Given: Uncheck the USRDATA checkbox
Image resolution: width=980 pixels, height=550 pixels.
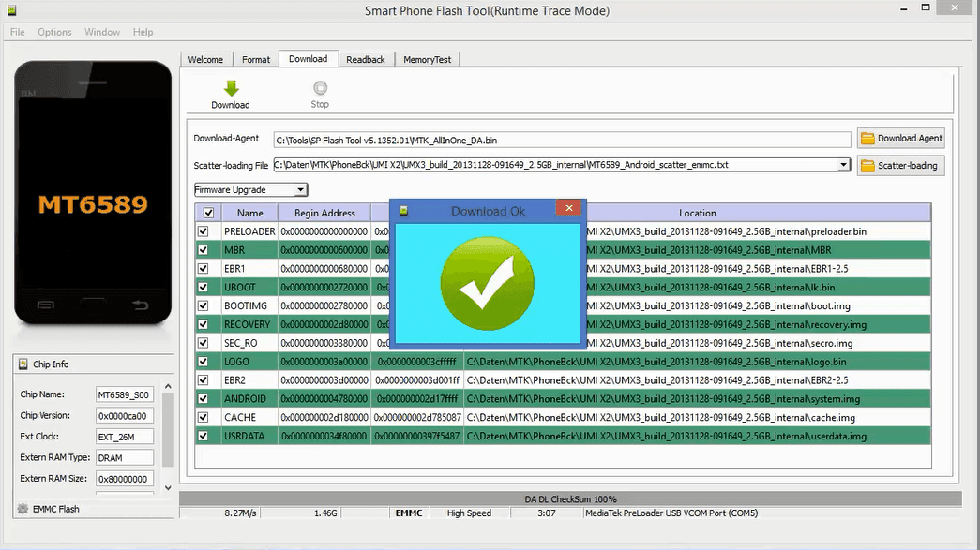Looking at the screenshot, I should click(x=204, y=436).
